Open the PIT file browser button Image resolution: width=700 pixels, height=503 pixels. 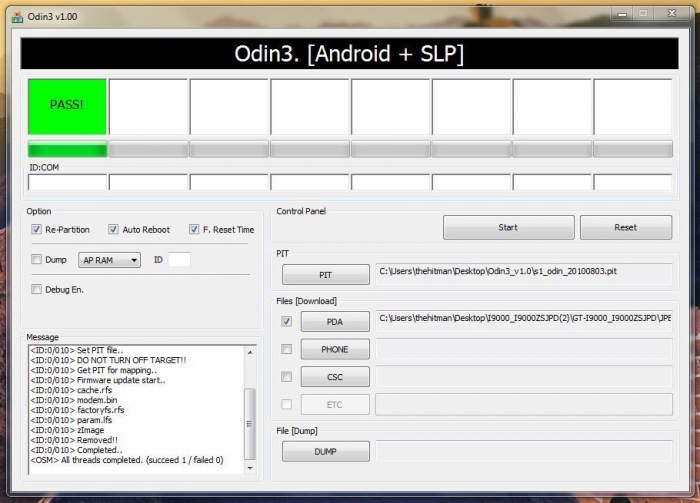coord(326,275)
